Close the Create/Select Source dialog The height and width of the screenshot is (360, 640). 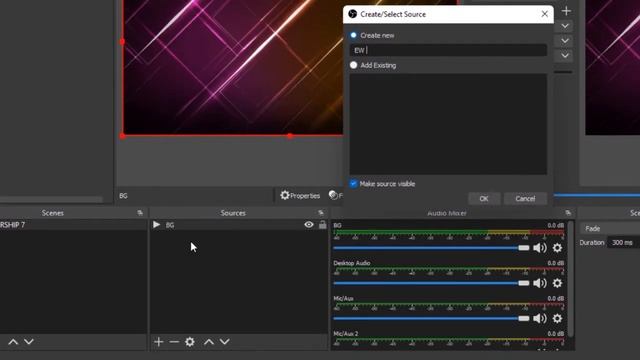click(x=544, y=14)
